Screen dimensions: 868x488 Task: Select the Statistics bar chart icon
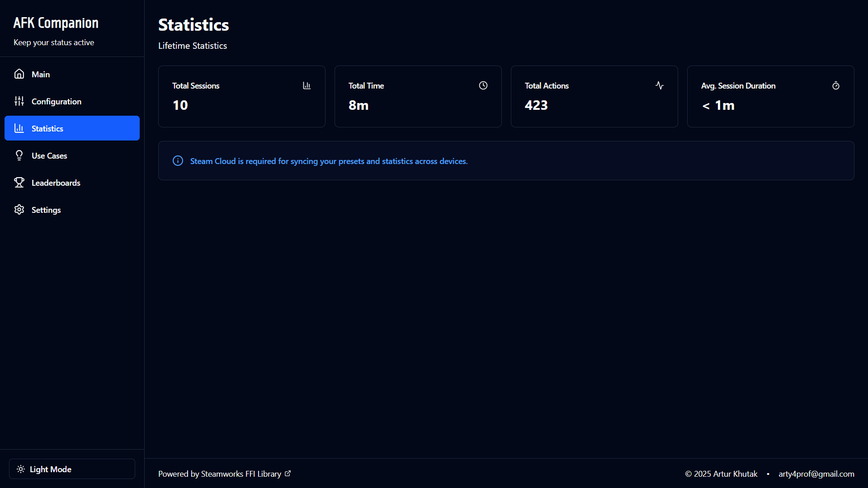(x=19, y=128)
